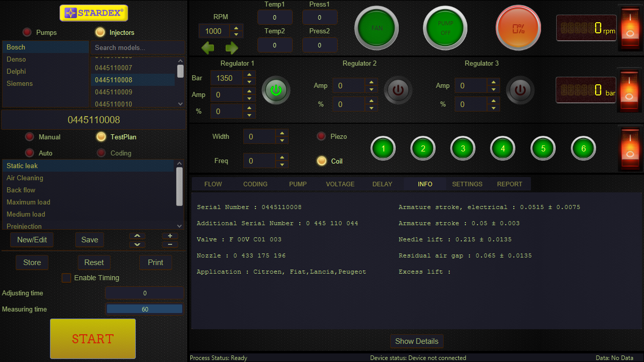The image size is (644, 362).
Task: Increase Regulator 3 percent value
Action: [493, 101]
